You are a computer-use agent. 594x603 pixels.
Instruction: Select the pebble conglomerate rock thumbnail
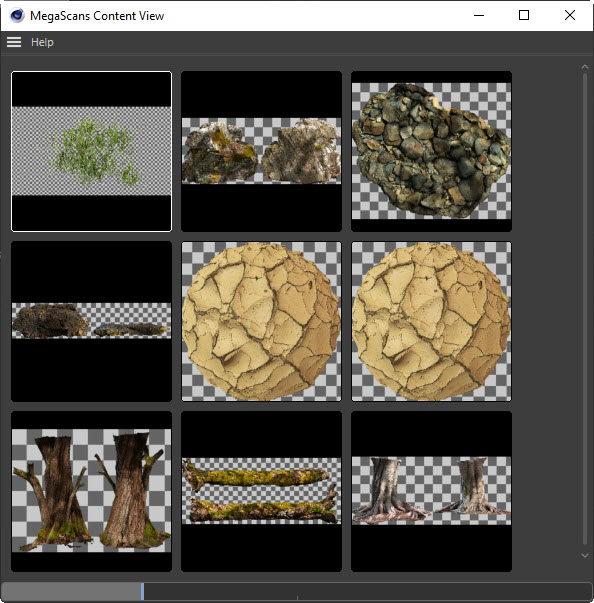pos(431,151)
